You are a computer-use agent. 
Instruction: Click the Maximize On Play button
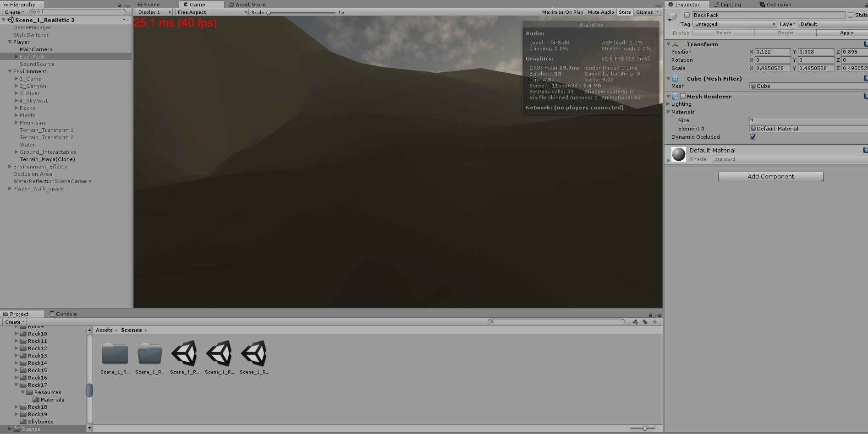pyautogui.click(x=562, y=12)
